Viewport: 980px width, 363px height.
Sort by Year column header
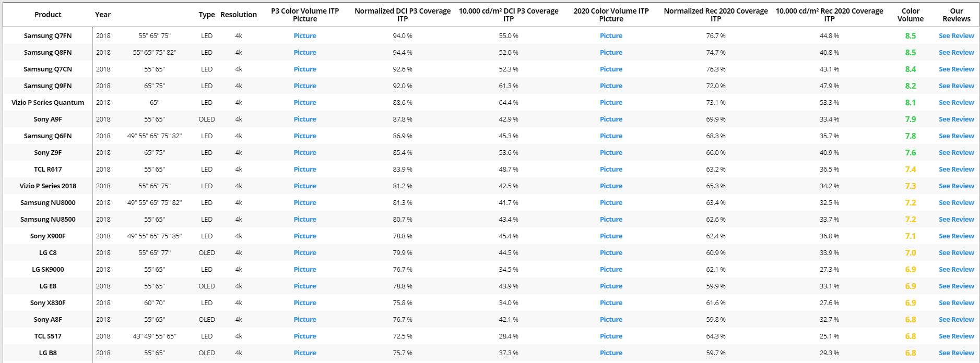tap(103, 15)
